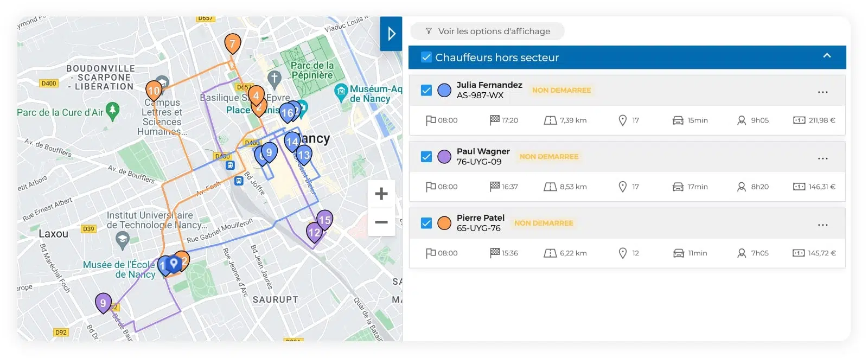Collapse the map side panel arrow
Viewport: 868px width, 358px height.
(391, 34)
